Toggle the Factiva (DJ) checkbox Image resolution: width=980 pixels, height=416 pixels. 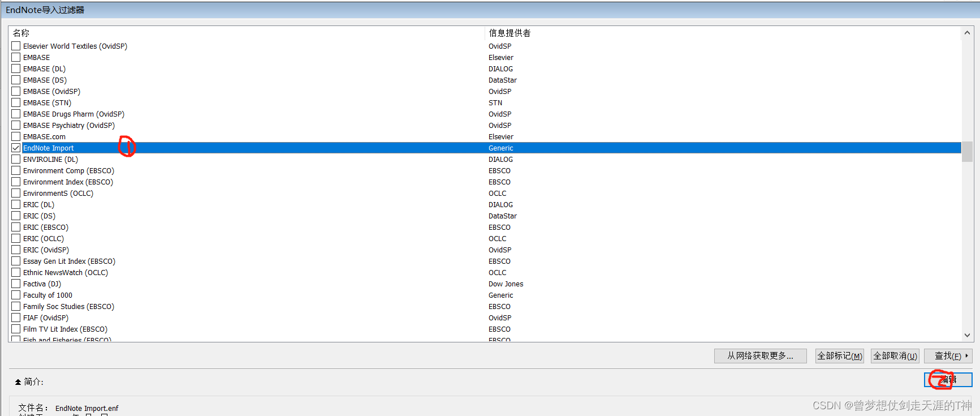[x=16, y=284]
